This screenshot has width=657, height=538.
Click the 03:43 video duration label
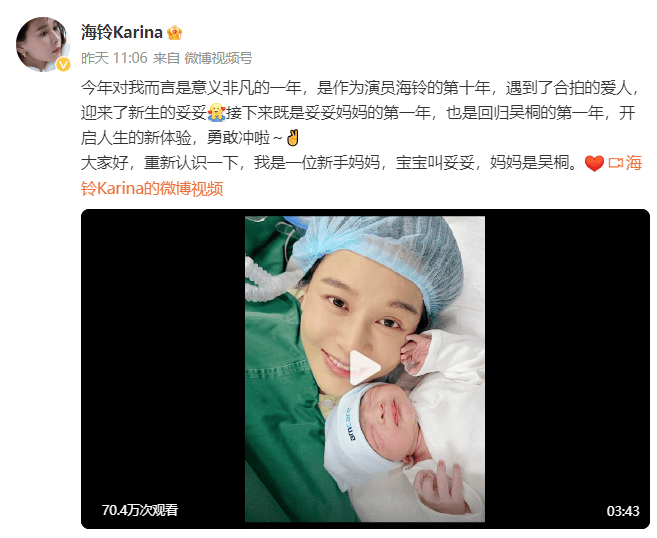click(x=623, y=511)
